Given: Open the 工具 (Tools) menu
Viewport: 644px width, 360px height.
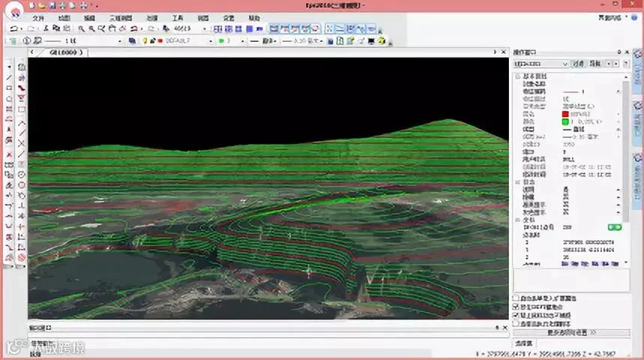Looking at the screenshot, I should (x=177, y=17).
